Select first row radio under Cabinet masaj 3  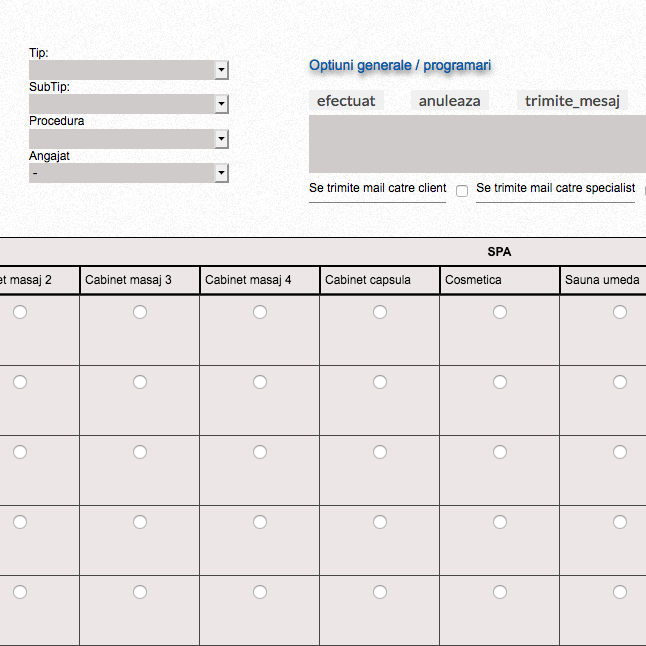[140, 312]
